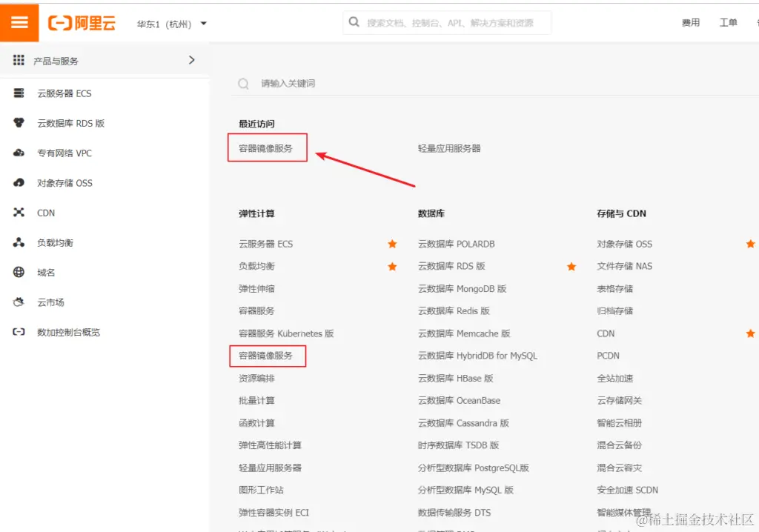Open the 工单 menu
Screen dimensions: 759x532
[x=728, y=23]
